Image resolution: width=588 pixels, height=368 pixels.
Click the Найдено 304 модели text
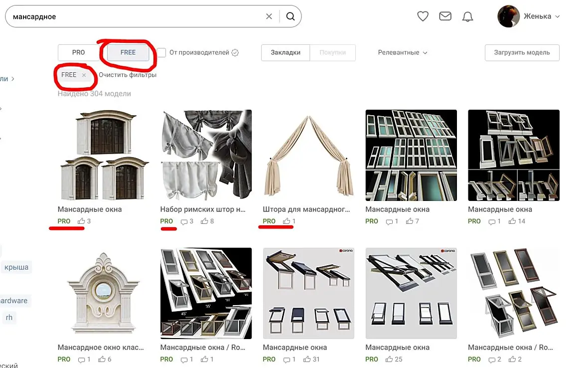tap(94, 93)
